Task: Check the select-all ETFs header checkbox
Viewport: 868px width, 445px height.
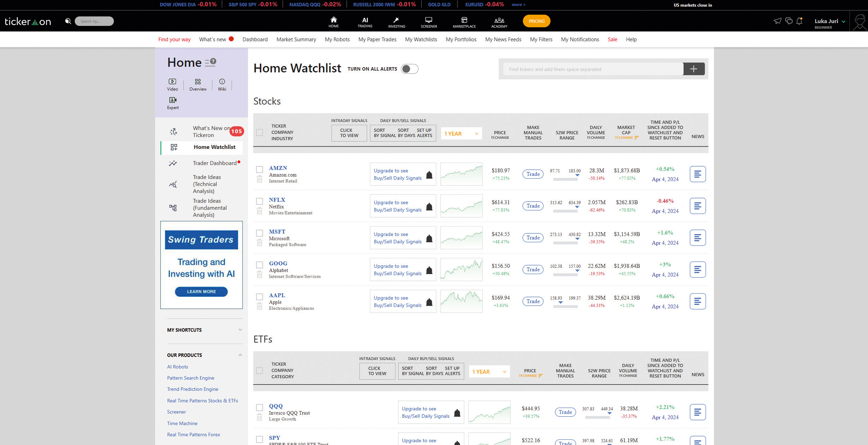Action: (x=259, y=371)
